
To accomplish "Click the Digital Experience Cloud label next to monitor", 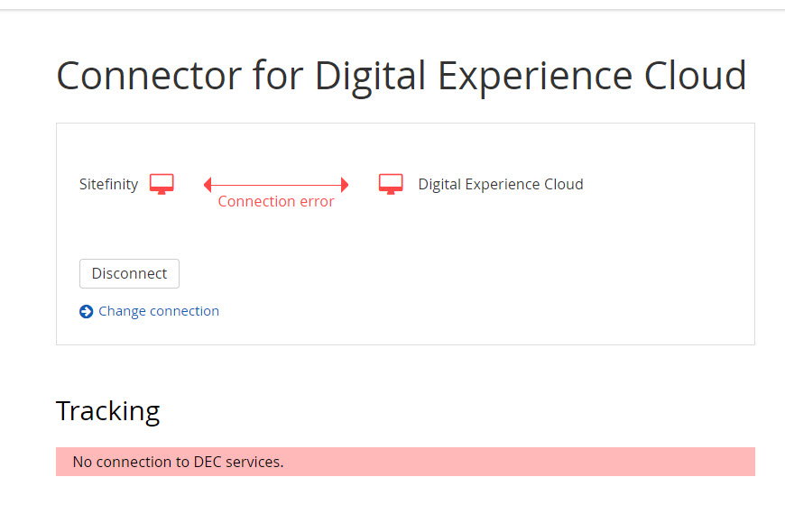I will (501, 184).
